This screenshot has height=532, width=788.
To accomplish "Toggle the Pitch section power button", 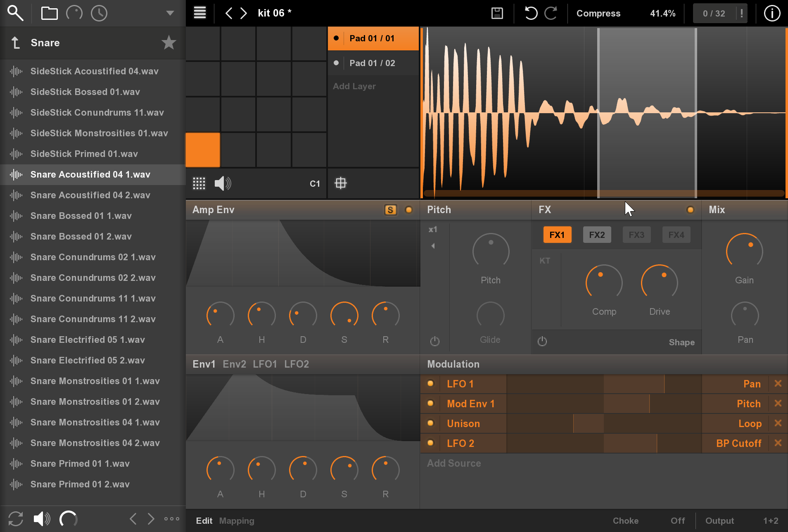I will coord(434,341).
